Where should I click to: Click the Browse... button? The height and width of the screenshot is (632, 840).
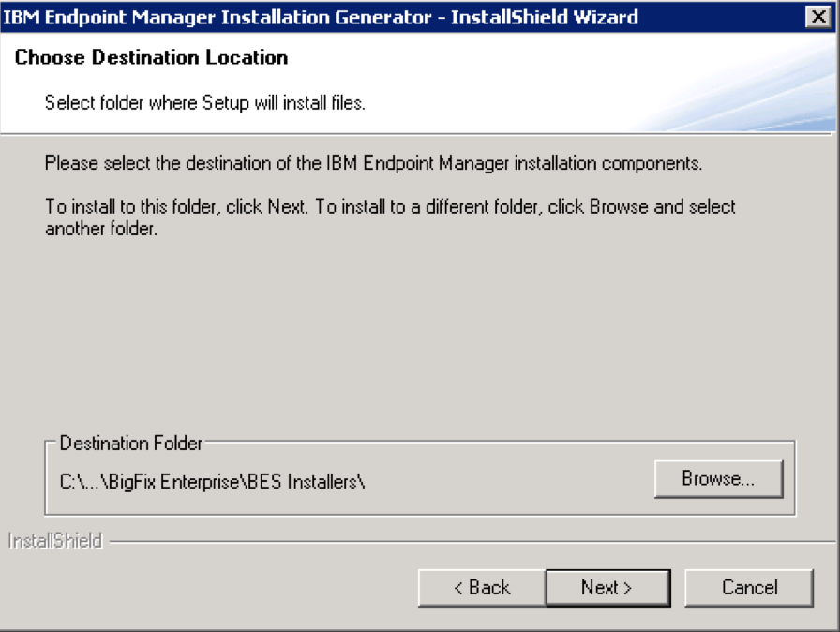tap(718, 479)
